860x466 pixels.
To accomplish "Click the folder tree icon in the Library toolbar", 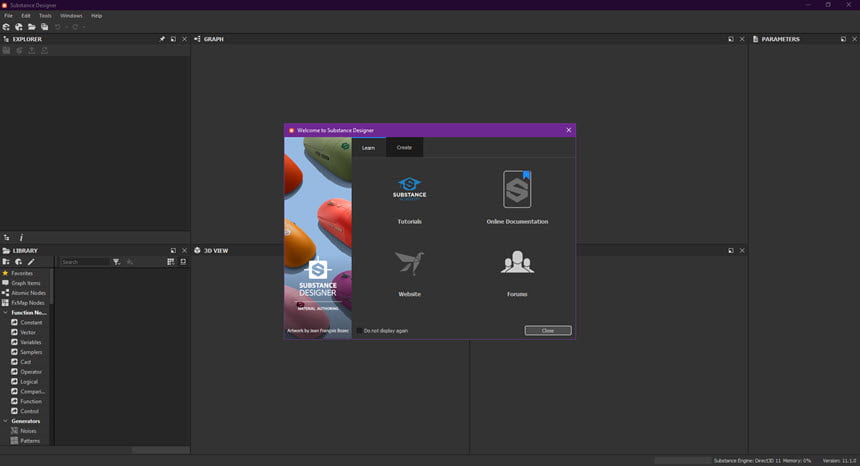I will [x=6, y=262].
